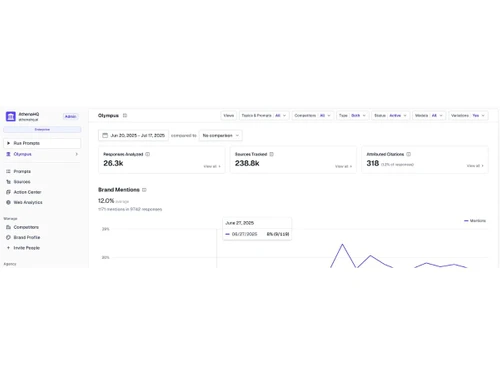Click the 318 citations value
This screenshot has width=500, height=375.
click(373, 163)
